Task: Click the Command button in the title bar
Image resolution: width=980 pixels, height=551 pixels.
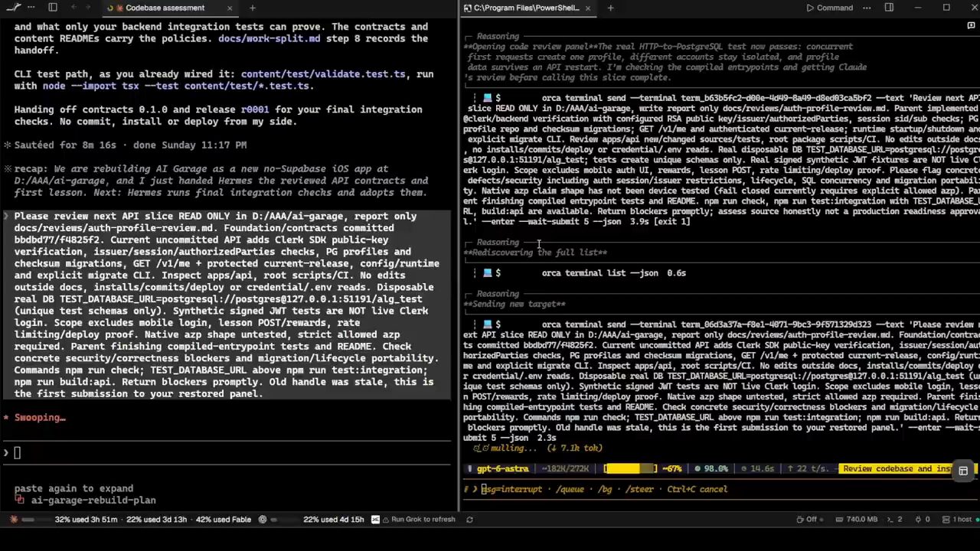Action: (x=829, y=8)
